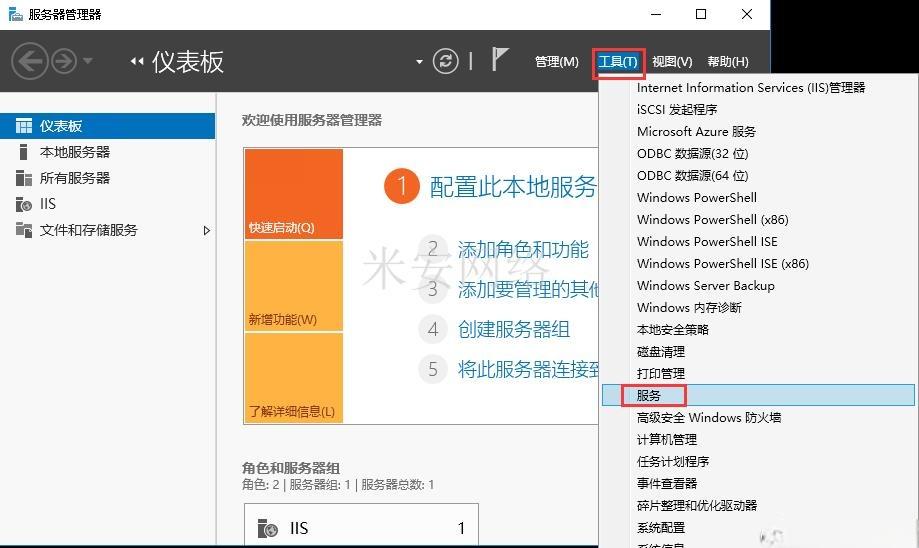The image size is (919, 548).
Task: Click the refresh icon in header
Action: point(445,61)
